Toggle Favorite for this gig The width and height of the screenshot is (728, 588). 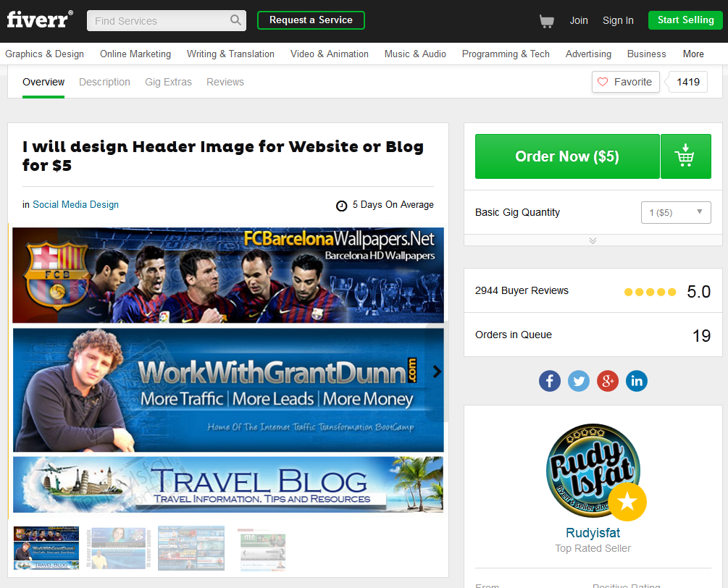(x=625, y=82)
